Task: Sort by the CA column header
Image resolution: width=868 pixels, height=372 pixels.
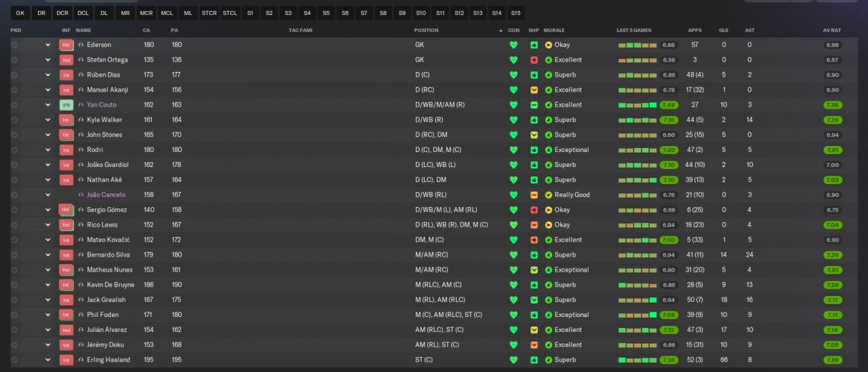Action: (x=146, y=31)
